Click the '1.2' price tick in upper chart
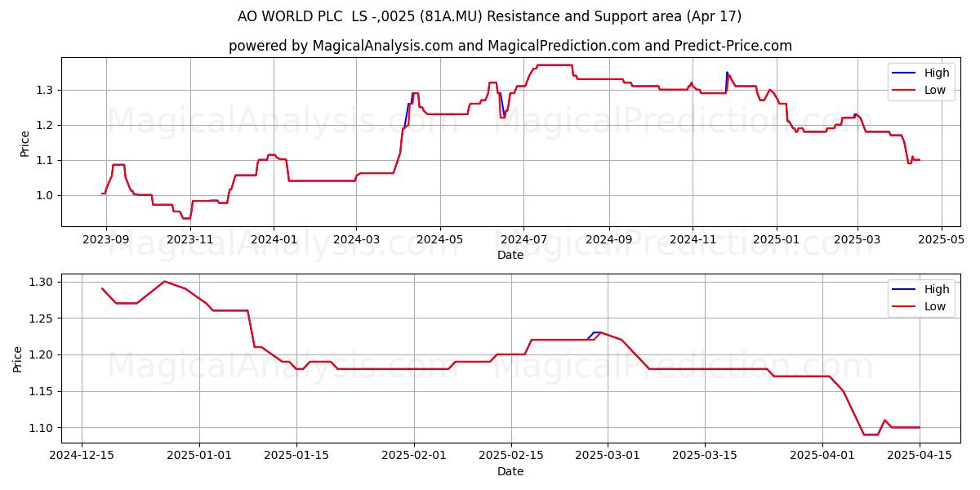The image size is (980, 490). pyautogui.click(x=46, y=125)
